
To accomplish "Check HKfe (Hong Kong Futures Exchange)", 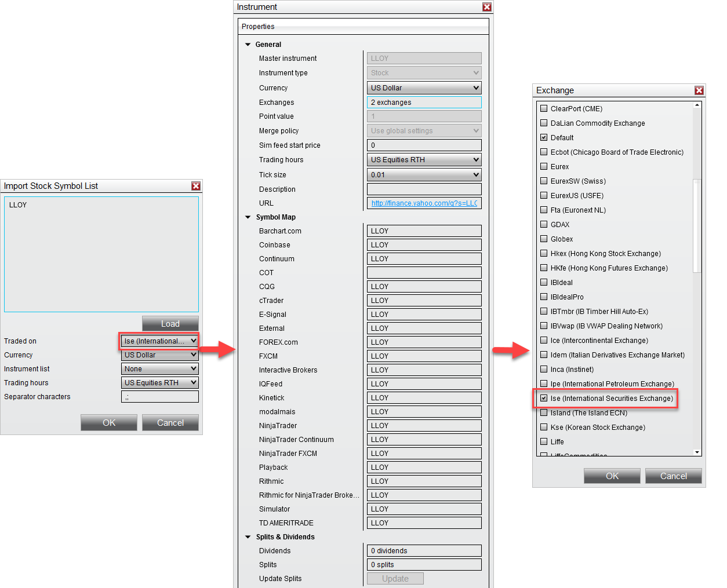I will [x=544, y=268].
